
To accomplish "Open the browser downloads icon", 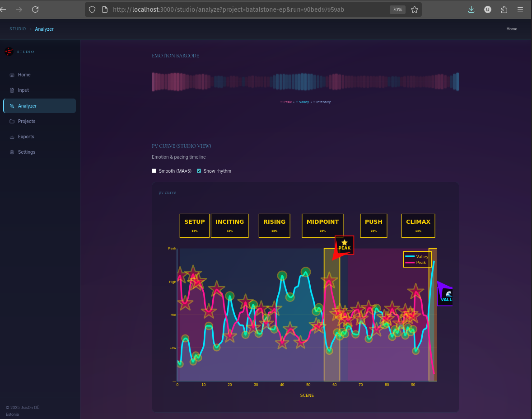I will (471, 9).
